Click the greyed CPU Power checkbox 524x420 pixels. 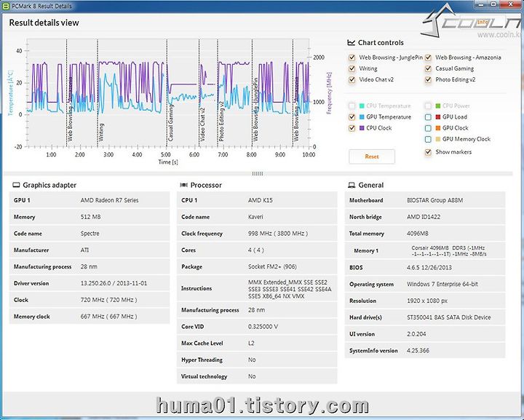428,106
